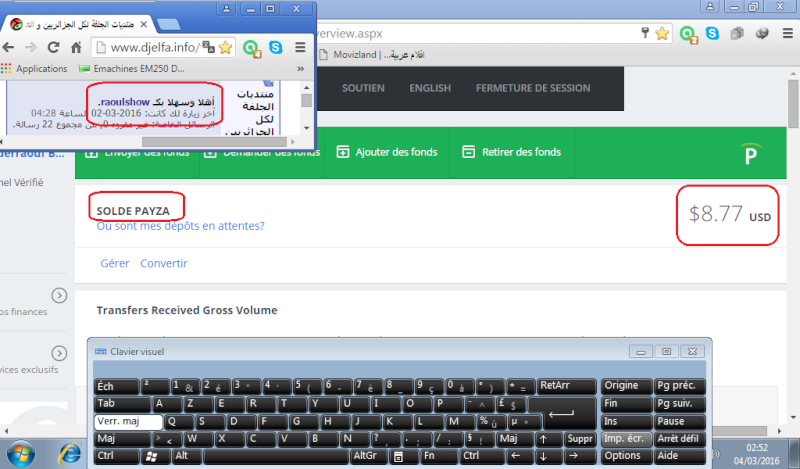Click left Ctrl key on virtual keyboard

[x=116, y=456]
